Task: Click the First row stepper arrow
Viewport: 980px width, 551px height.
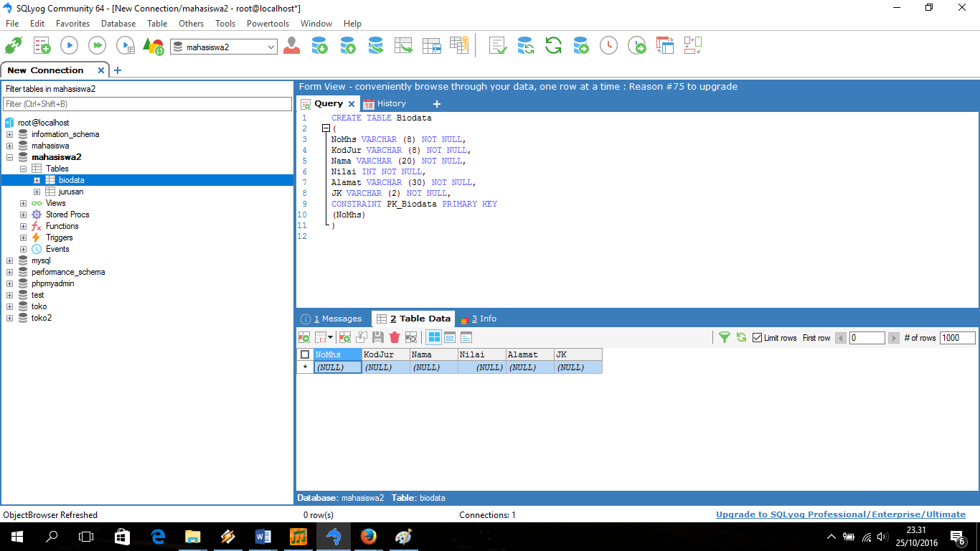Action: [841, 337]
